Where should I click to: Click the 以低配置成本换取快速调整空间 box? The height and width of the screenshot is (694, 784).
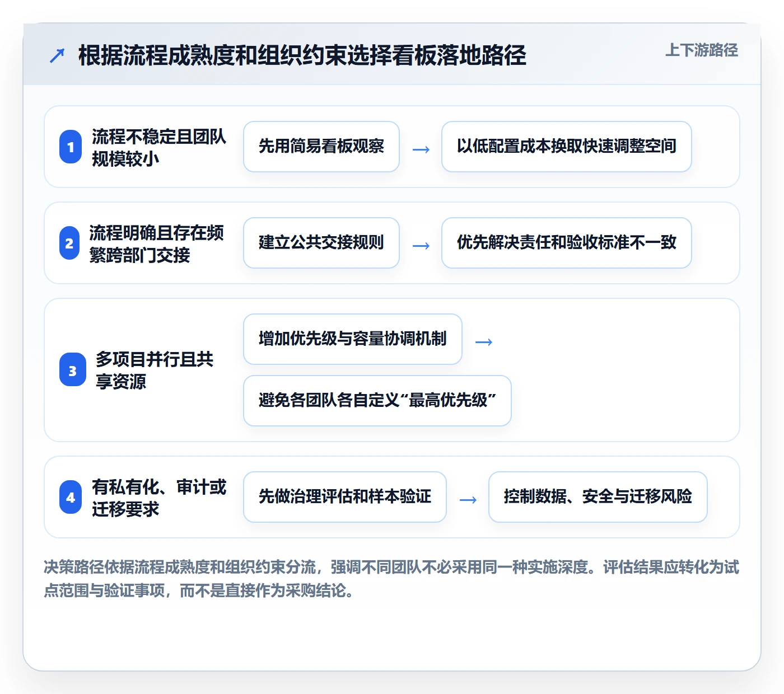click(567, 147)
